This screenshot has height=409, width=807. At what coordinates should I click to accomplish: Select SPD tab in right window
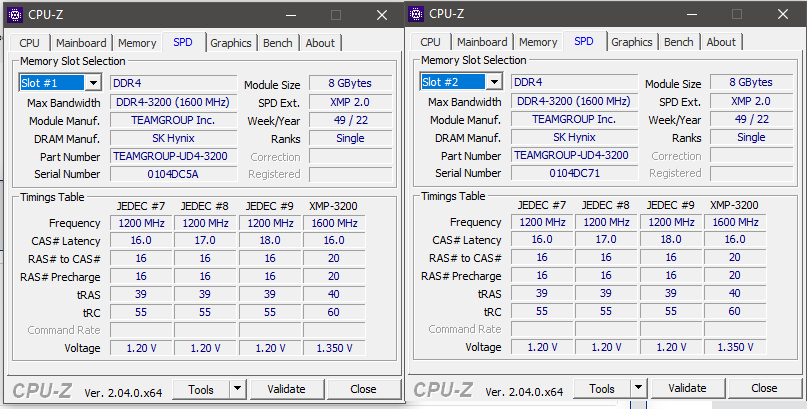pyautogui.click(x=584, y=41)
